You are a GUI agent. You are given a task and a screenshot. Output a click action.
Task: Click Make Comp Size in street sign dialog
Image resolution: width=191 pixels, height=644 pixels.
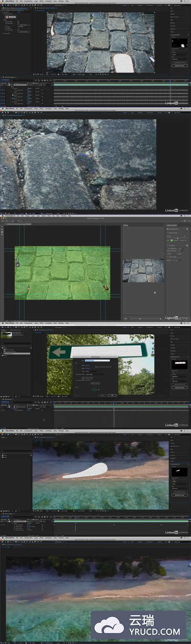tap(95, 383)
